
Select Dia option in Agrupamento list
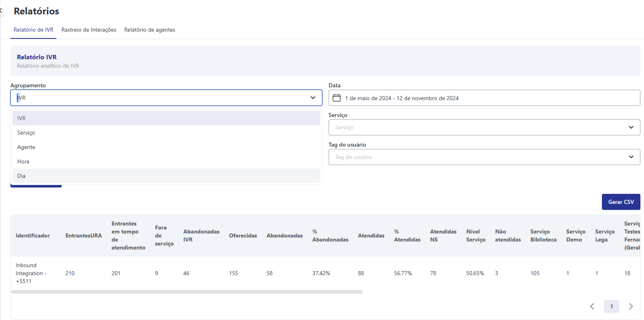click(166, 176)
